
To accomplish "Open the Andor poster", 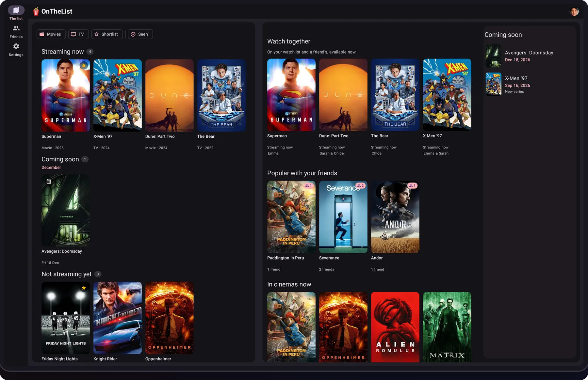I will click(x=395, y=217).
